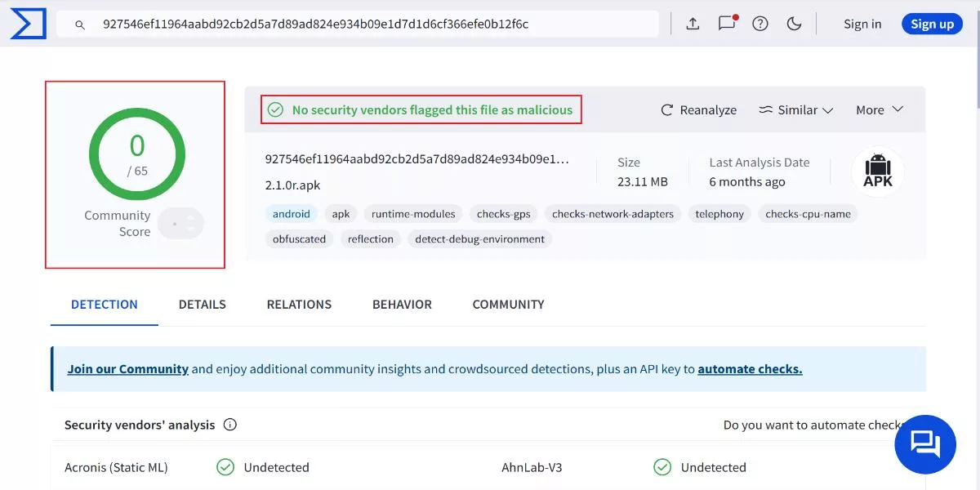Switch to the DETECTION tab
Image resolution: width=980 pixels, height=490 pixels.
click(105, 305)
